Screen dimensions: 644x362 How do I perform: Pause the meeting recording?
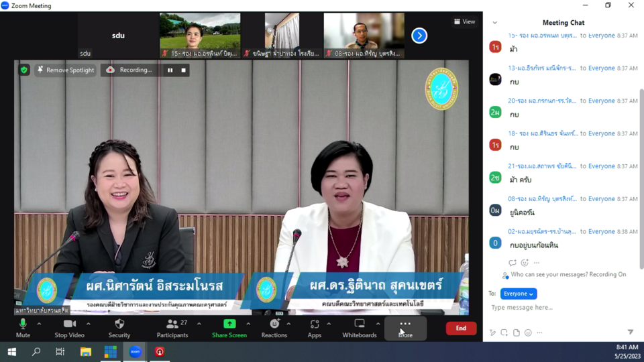pos(170,70)
